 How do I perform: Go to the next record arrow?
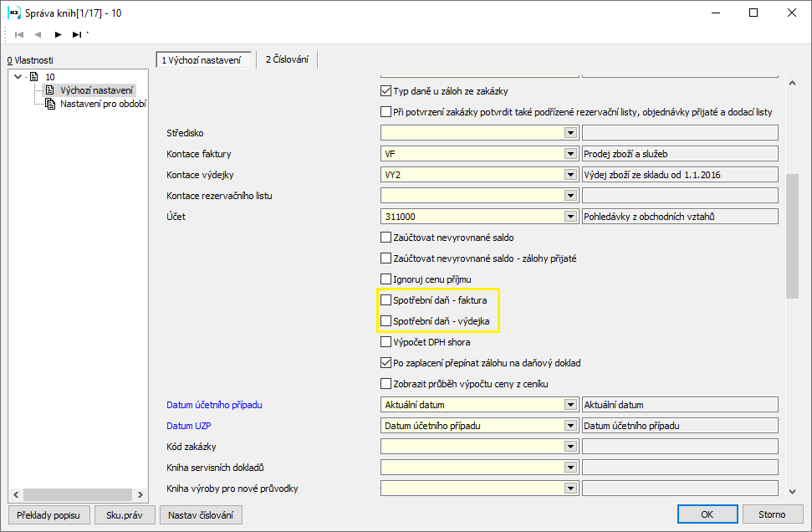point(58,34)
